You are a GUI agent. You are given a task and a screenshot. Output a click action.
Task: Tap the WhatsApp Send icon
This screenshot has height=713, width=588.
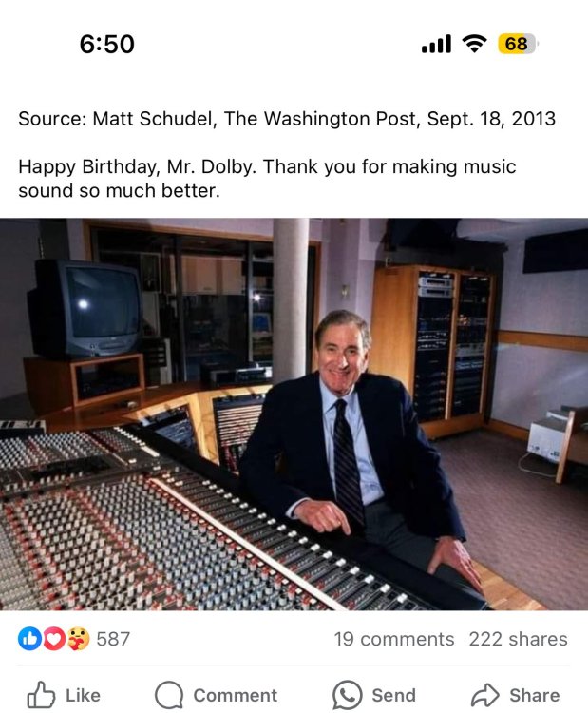(x=347, y=695)
